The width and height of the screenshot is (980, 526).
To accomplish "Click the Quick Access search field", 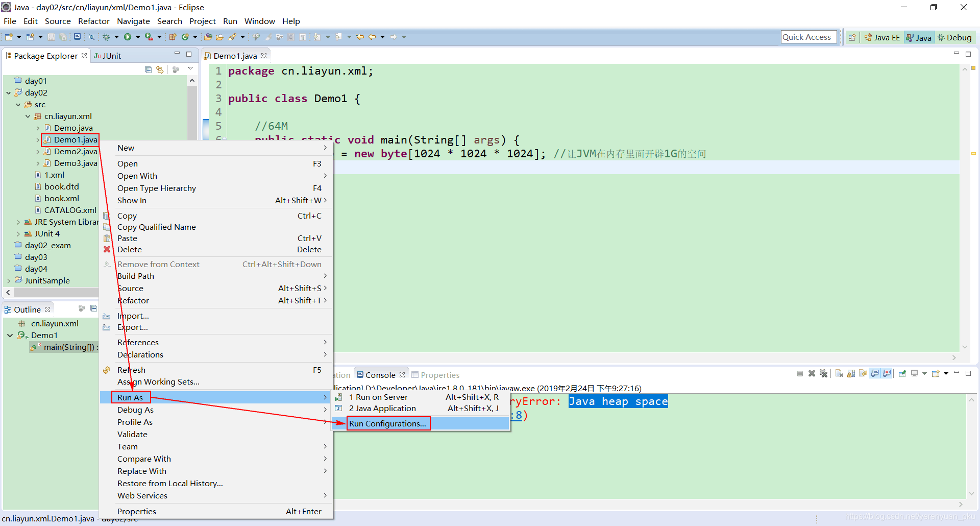I will tap(808, 37).
